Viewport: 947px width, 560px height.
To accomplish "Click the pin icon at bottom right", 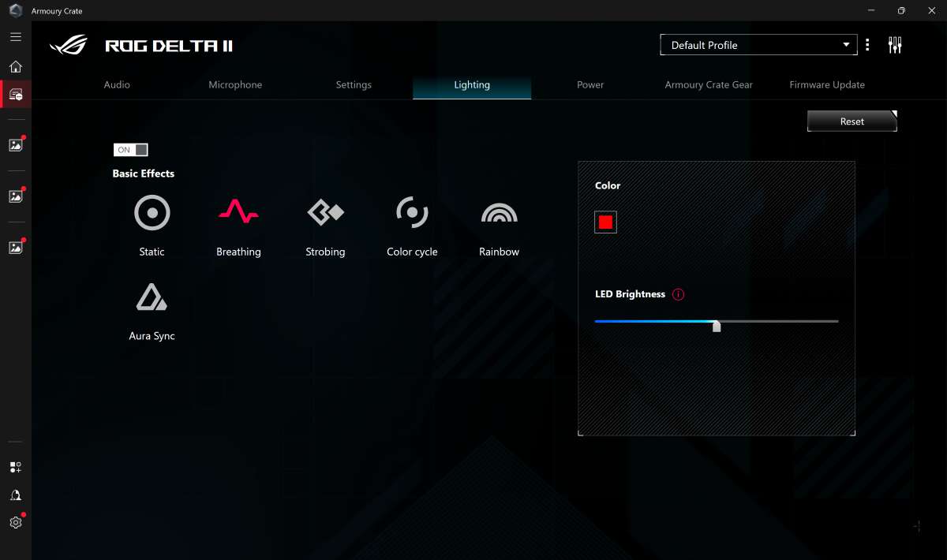I will click(917, 526).
